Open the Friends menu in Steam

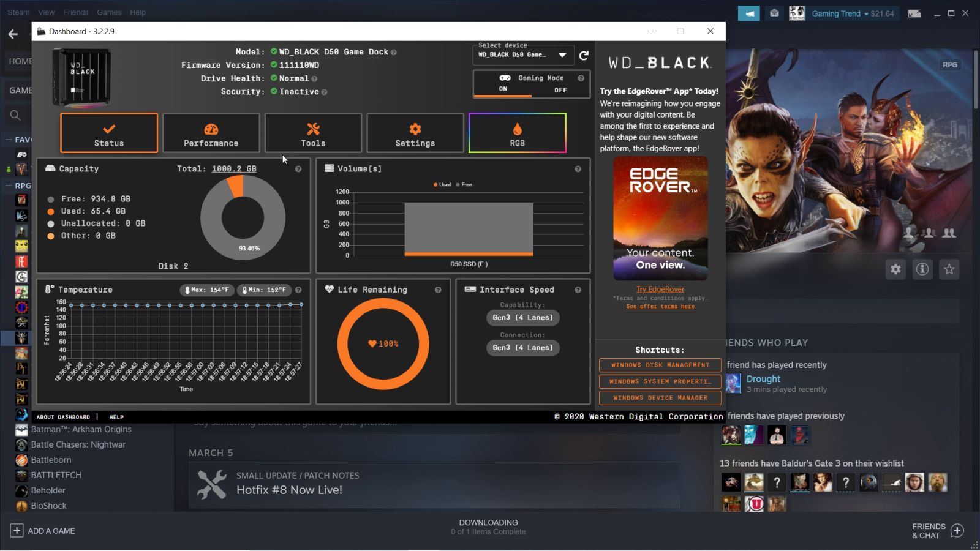(76, 12)
